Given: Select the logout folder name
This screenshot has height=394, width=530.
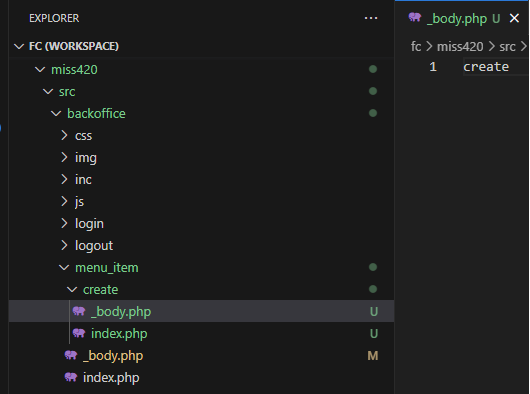Looking at the screenshot, I should (x=94, y=246).
